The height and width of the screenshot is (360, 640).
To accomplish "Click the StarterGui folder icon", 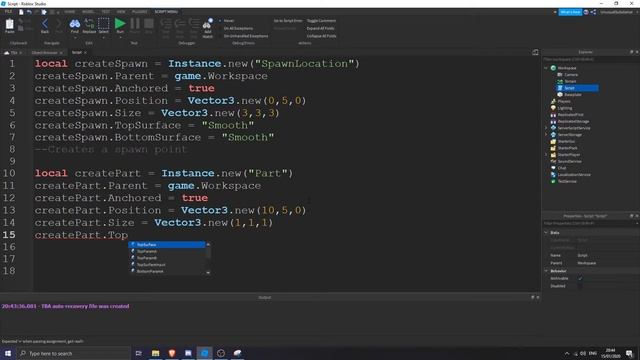I will point(553,141).
